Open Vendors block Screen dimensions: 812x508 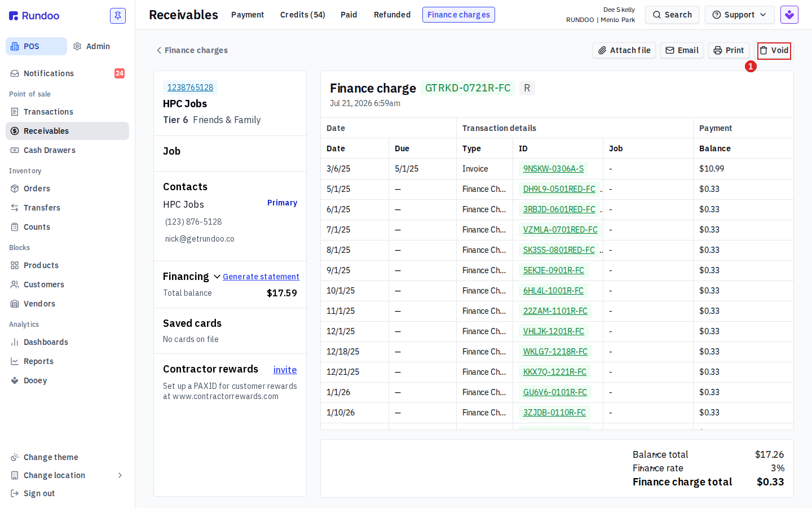coord(68,304)
